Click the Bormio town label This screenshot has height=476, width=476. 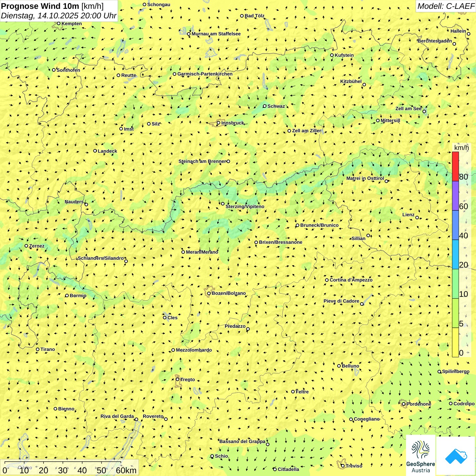click(x=78, y=295)
